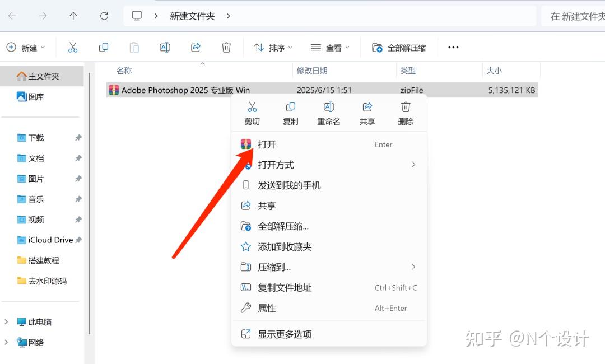Click the 全部解压缩 toolbar button
This screenshot has width=605, height=364.
point(399,48)
